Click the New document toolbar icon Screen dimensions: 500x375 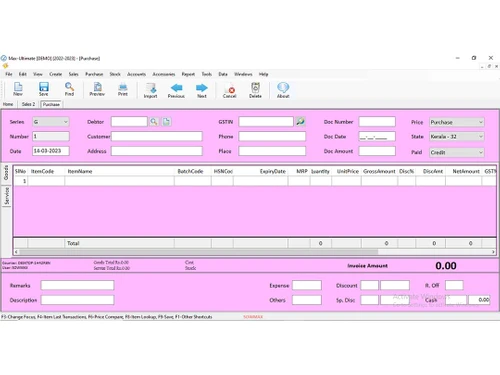pos(18,89)
